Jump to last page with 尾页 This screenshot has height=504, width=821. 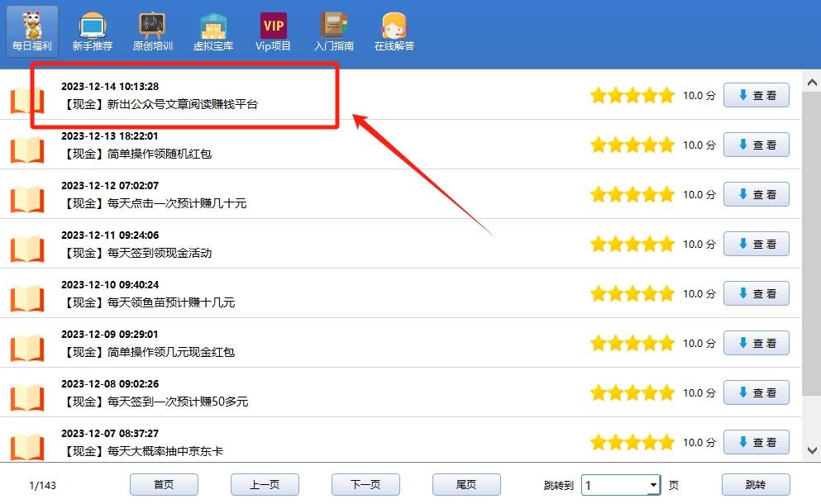click(x=466, y=485)
